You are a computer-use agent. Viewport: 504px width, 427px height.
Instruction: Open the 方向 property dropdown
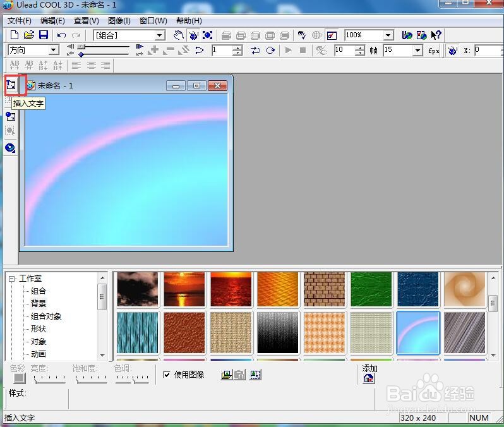pos(53,50)
